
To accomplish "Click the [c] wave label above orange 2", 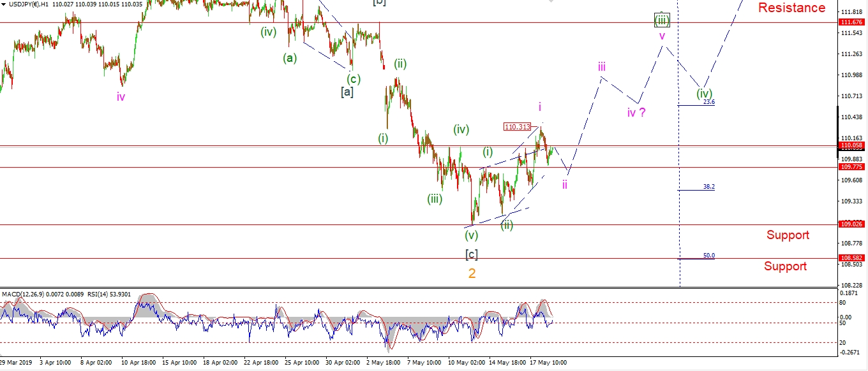I will [x=472, y=254].
